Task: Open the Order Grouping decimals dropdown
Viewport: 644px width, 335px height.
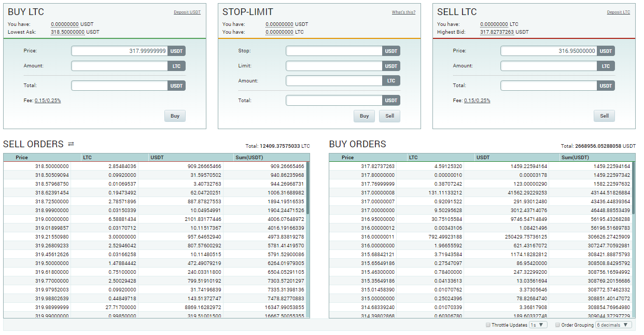Action: pos(613,325)
